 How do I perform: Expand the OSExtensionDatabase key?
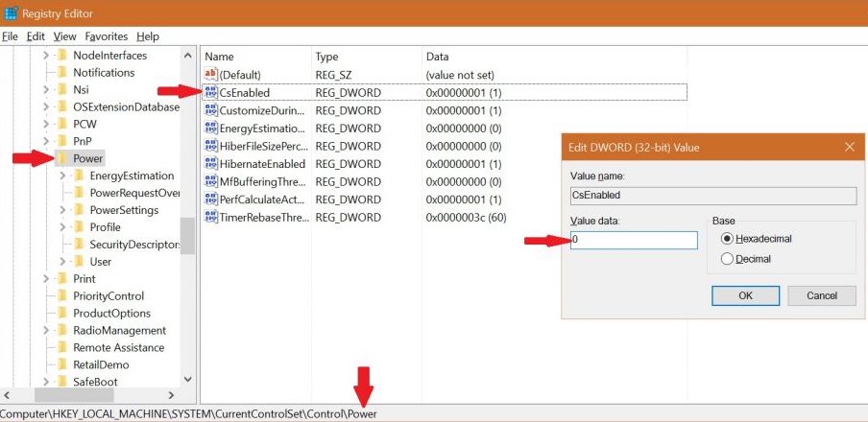pos(46,106)
